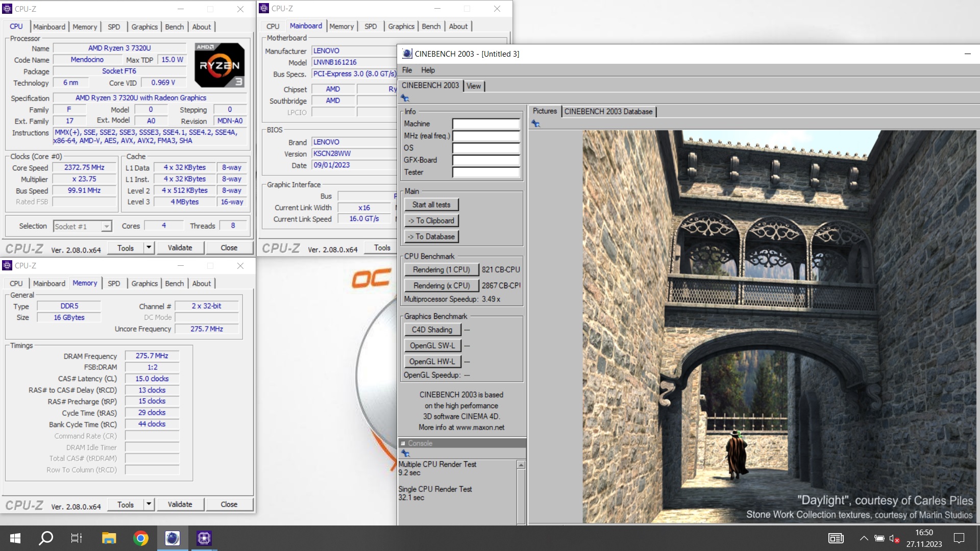Viewport: 980px width, 551px height.
Task: Run the C4D Shading test
Action: point(432,330)
